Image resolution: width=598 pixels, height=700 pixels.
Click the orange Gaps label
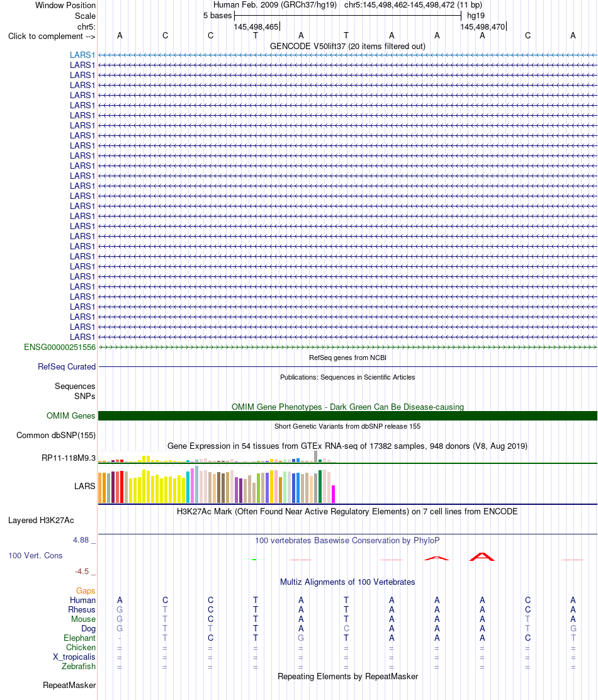click(86, 590)
